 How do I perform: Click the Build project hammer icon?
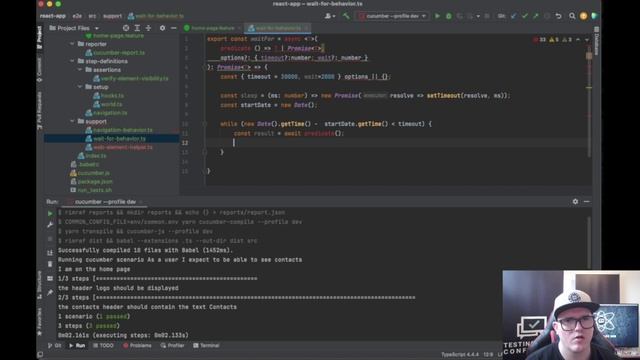[346, 16]
